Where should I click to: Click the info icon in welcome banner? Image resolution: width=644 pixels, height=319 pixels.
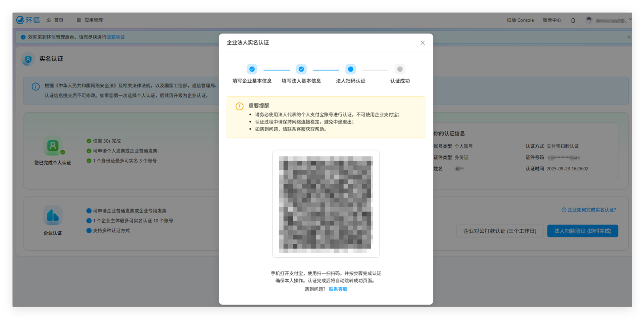(x=23, y=37)
